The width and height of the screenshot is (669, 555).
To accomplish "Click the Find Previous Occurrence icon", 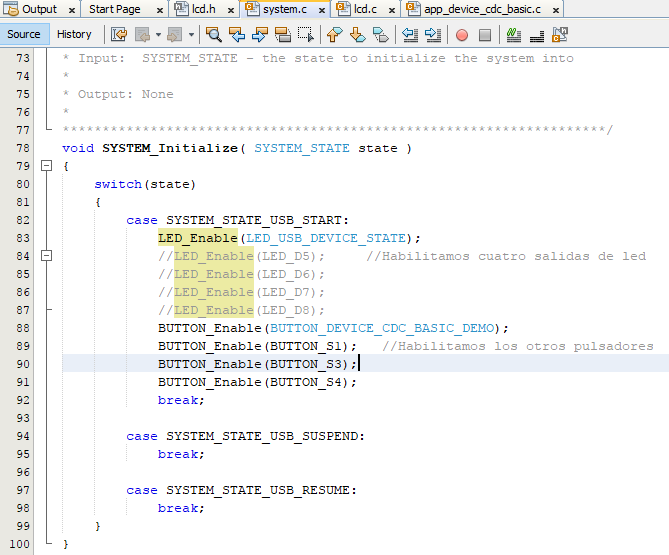I will pyautogui.click(x=237, y=35).
